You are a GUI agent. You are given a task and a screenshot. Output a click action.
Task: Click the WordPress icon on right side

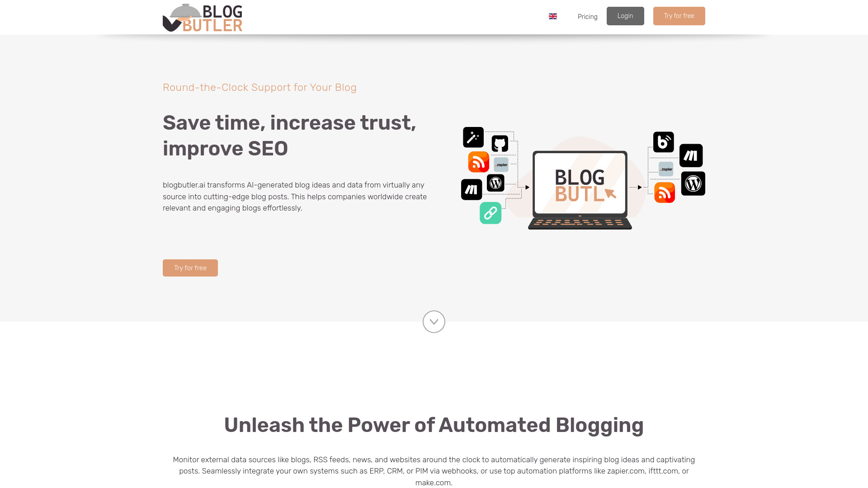[693, 183]
